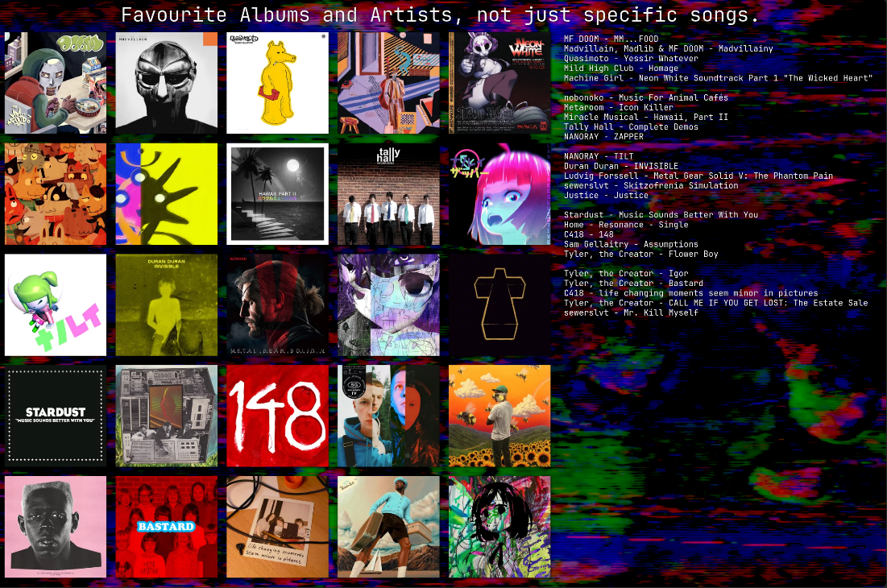Image resolution: width=887 pixels, height=588 pixels.
Task: Select the 'Machine Girl - Neon White Soundtrack' line
Action: tap(718, 78)
